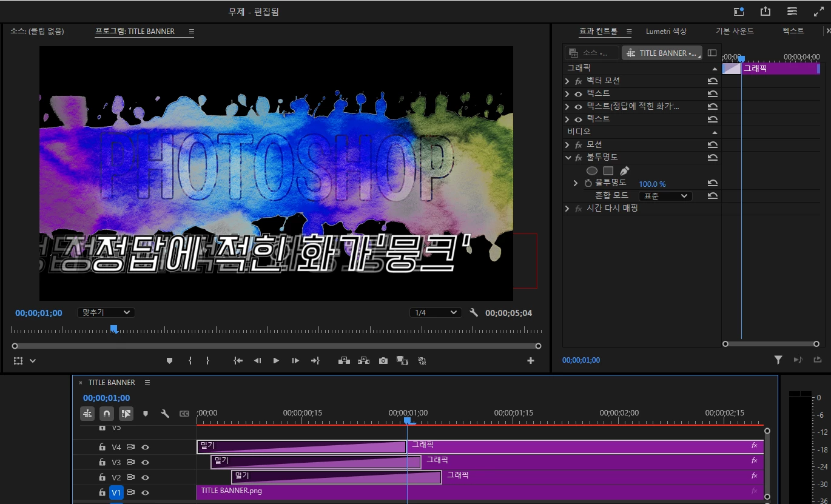
Task: Click the Lift button
Action: pyautogui.click(x=344, y=360)
